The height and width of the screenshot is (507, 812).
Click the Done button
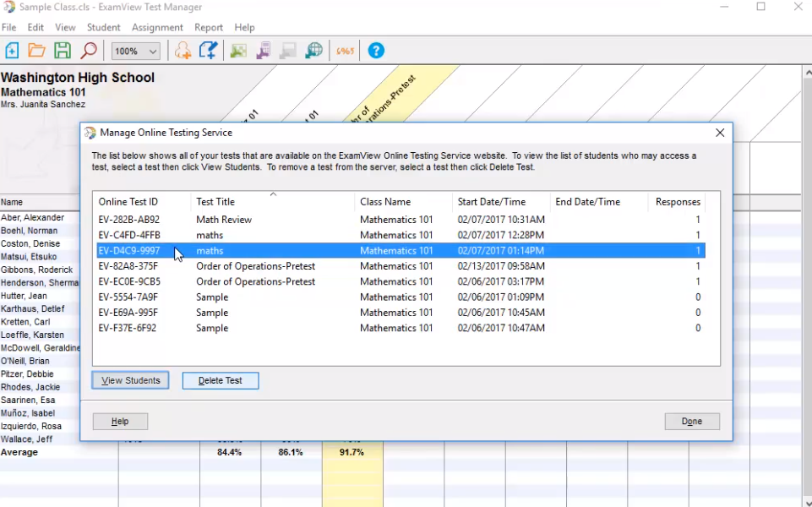tap(691, 421)
